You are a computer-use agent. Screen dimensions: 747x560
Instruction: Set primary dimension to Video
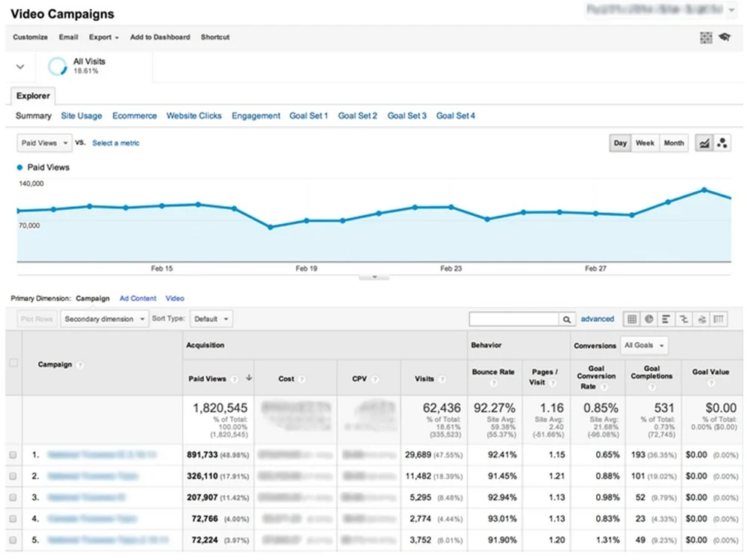[175, 299]
